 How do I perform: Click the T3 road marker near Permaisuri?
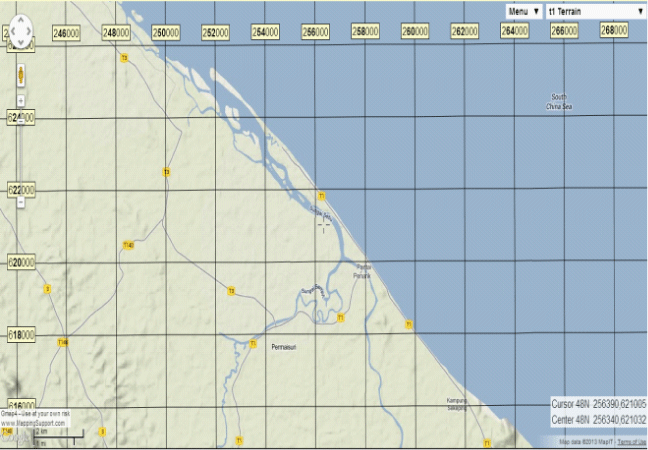230,291
